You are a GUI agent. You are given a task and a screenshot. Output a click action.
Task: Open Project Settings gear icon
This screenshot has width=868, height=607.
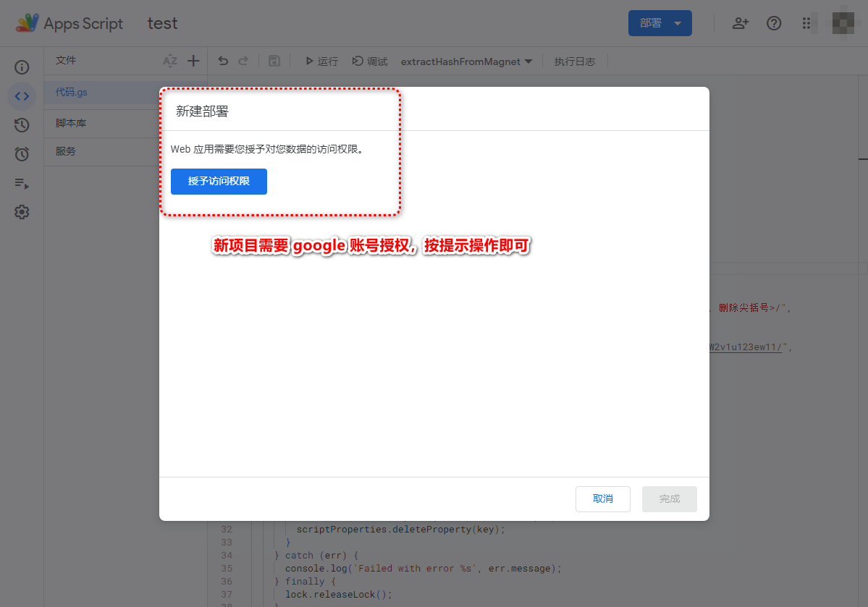click(x=22, y=212)
